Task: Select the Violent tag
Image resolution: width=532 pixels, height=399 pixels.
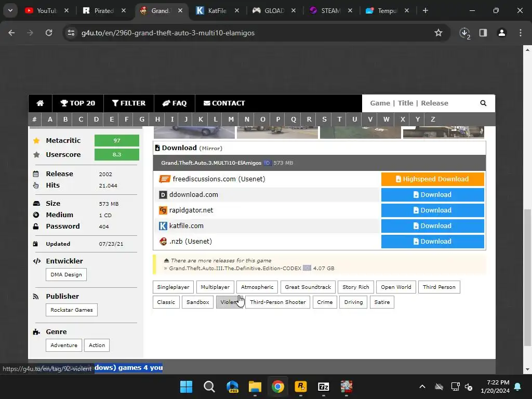Action: [229, 302]
